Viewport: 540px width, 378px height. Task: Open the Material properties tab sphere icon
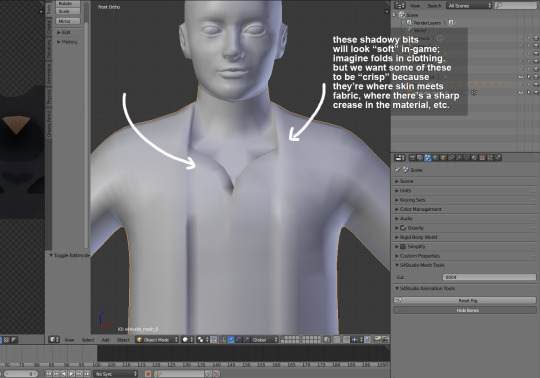[475, 158]
